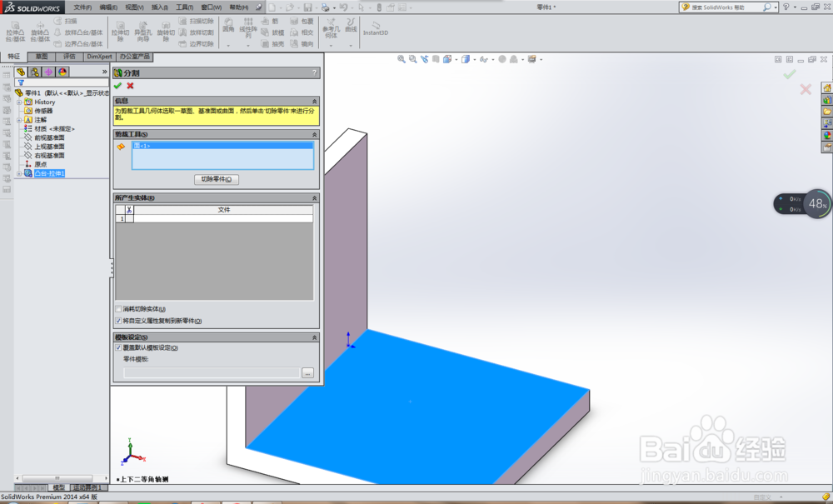Select the 材质 <未指定> tree item
833x504 pixels.
coord(55,128)
